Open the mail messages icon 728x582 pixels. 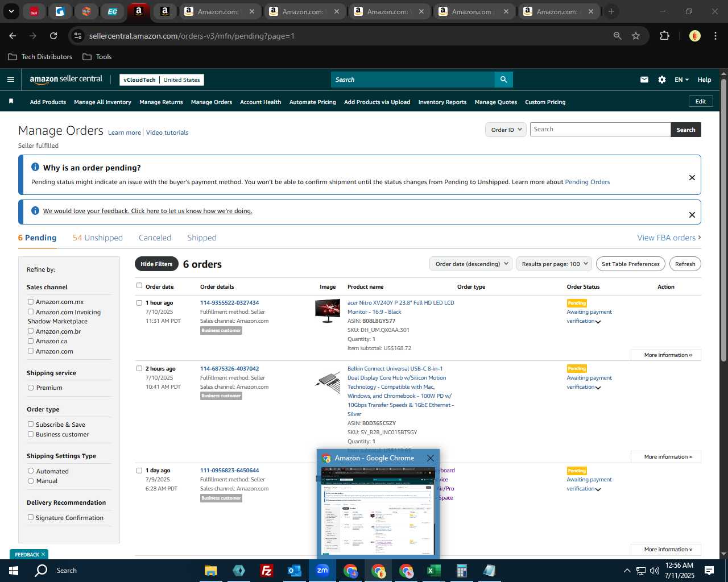click(x=644, y=80)
